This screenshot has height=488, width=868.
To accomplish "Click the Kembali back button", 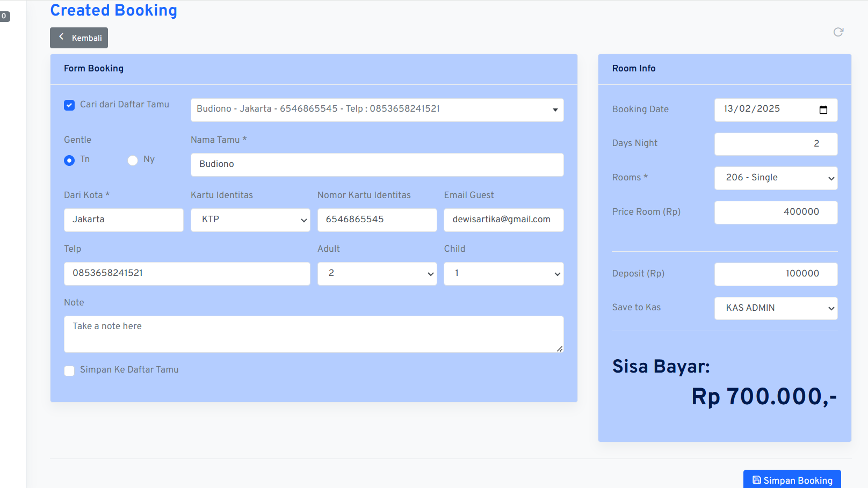I will click(79, 38).
